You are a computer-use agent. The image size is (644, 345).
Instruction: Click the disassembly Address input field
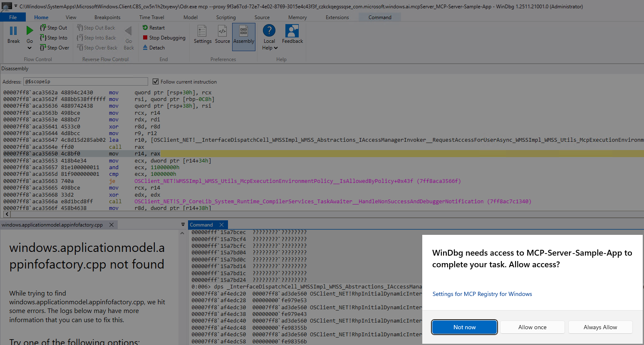point(85,81)
